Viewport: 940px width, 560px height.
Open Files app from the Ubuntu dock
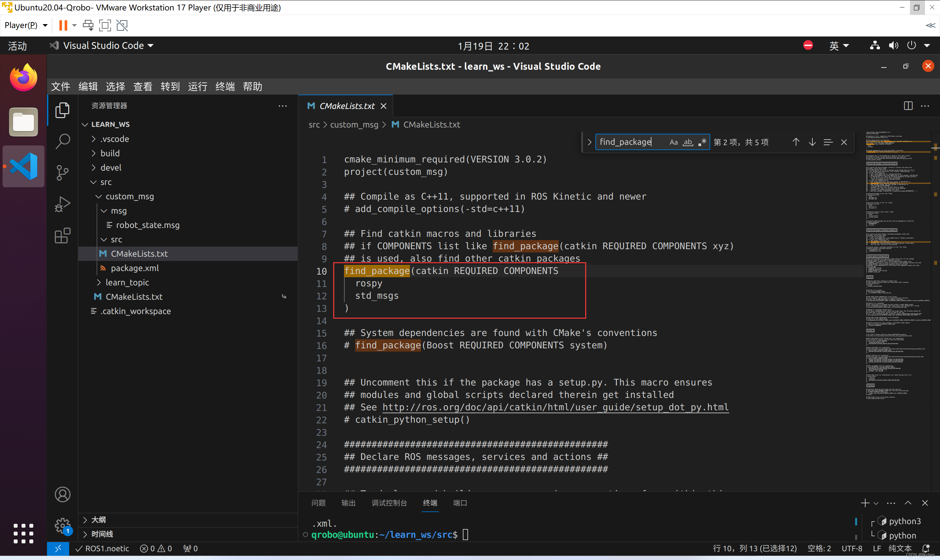tap(23, 122)
